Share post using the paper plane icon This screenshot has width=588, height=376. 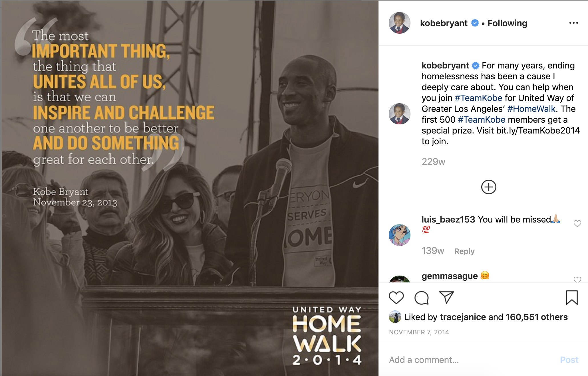(446, 298)
